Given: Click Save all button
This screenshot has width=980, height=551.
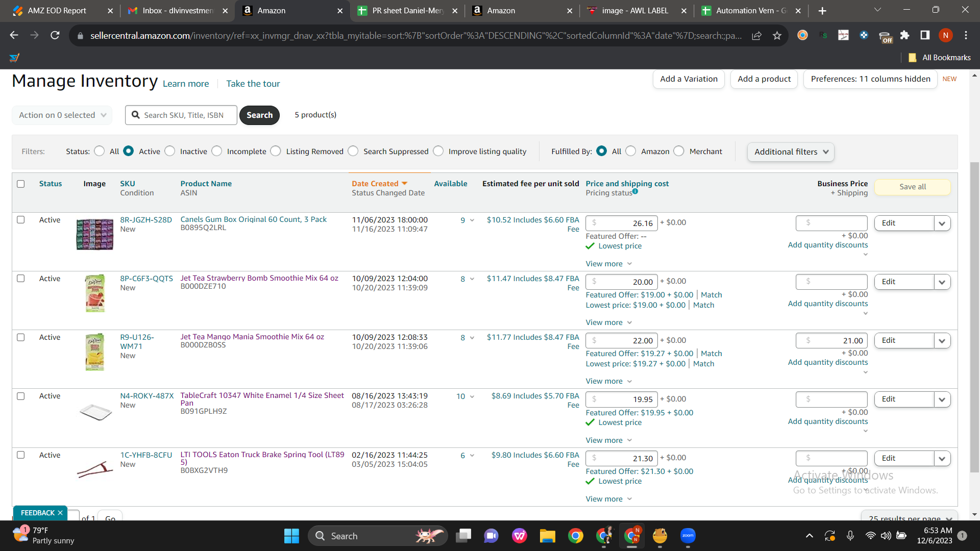Looking at the screenshot, I should coord(913,187).
